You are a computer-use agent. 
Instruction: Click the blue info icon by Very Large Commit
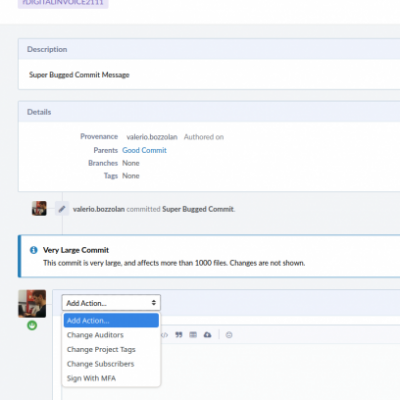34,250
